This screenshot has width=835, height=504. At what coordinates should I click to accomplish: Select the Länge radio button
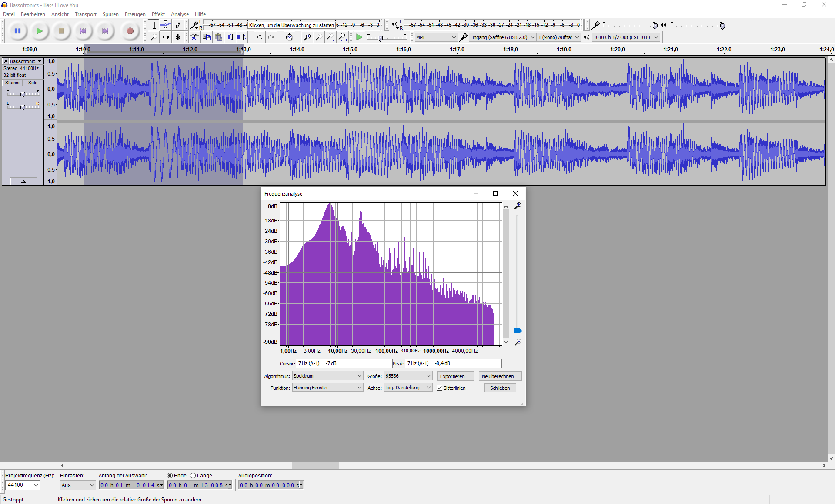pyautogui.click(x=193, y=476)
